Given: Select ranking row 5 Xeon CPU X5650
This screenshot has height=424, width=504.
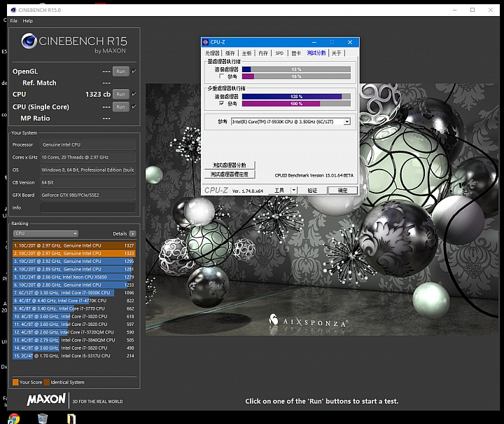Looking at the screenshot, I should click(74, 277).
